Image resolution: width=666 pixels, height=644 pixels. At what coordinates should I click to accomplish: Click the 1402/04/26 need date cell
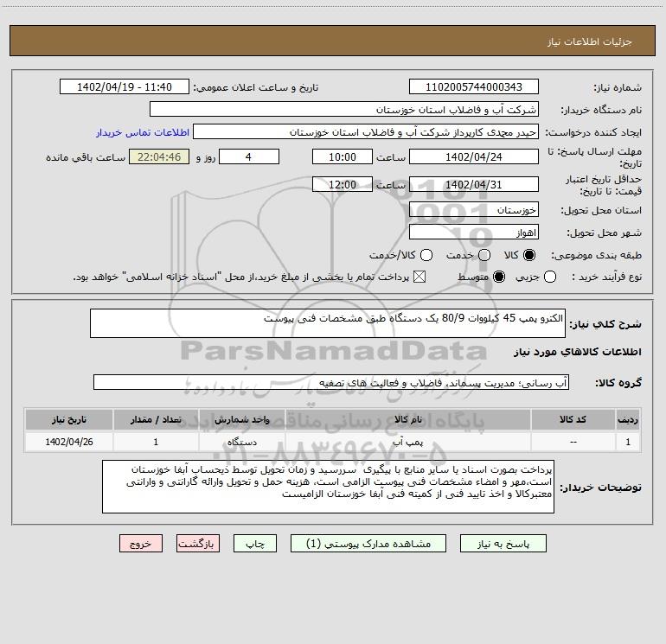click(69, 442)
